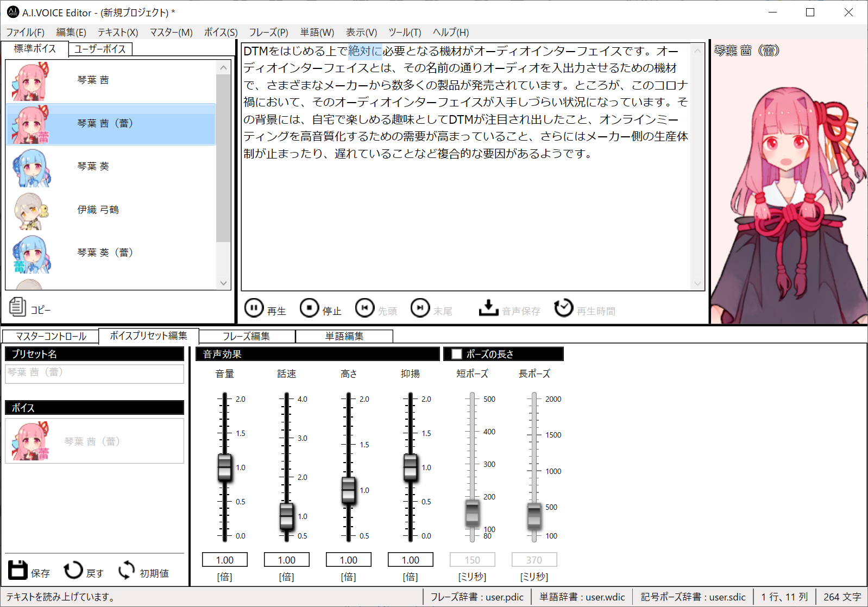Jump to end with 末尾 icon
The height and width of the screenshot is (607, 868).
pos(420,308)
